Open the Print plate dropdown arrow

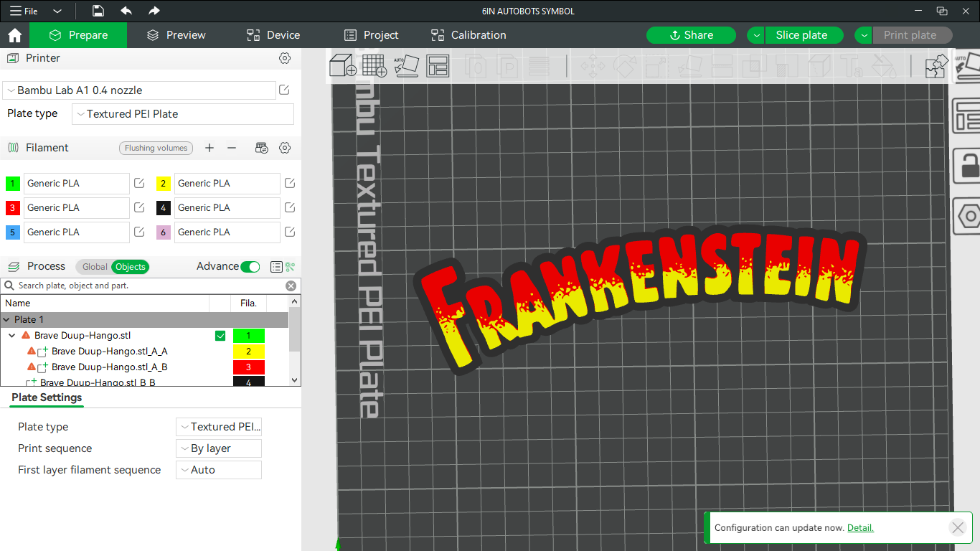coord(864,35)
